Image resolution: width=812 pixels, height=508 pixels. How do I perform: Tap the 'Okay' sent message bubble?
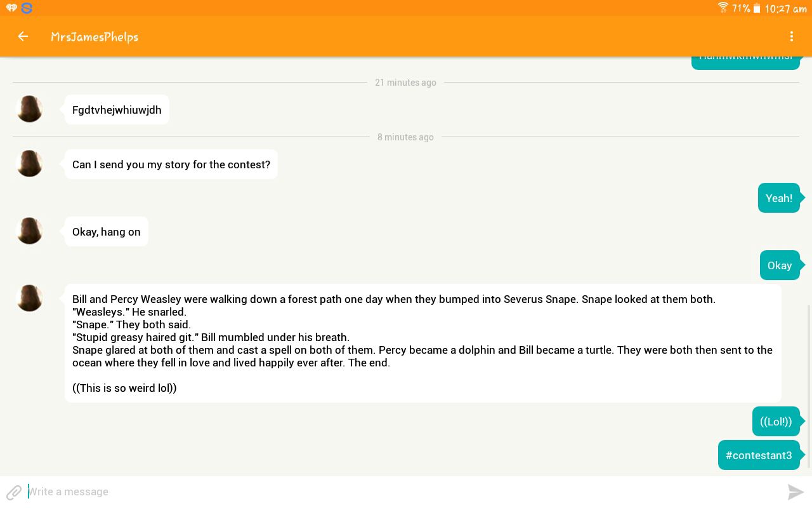point(780,265)
